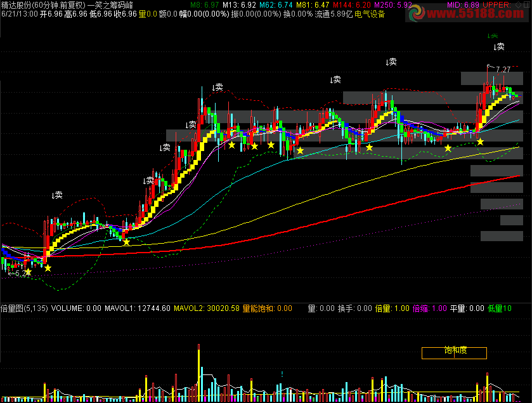Image resolution: width=532 pixels, height=403 pixels.
Task: Select the 7.27 high price label
Action: [x=503, y=70]
